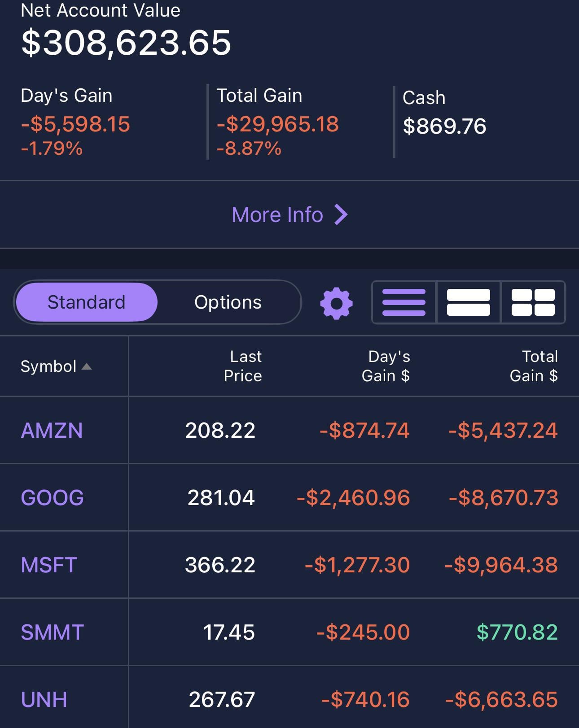This screenshot has height=728, width=579.
Task: Open the GOOG position
Action: 53,498
